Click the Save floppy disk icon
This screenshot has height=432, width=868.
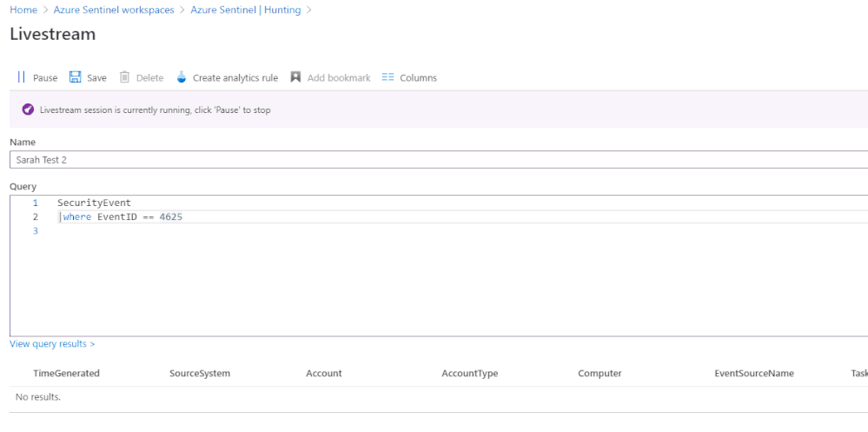tap(76, 77)
